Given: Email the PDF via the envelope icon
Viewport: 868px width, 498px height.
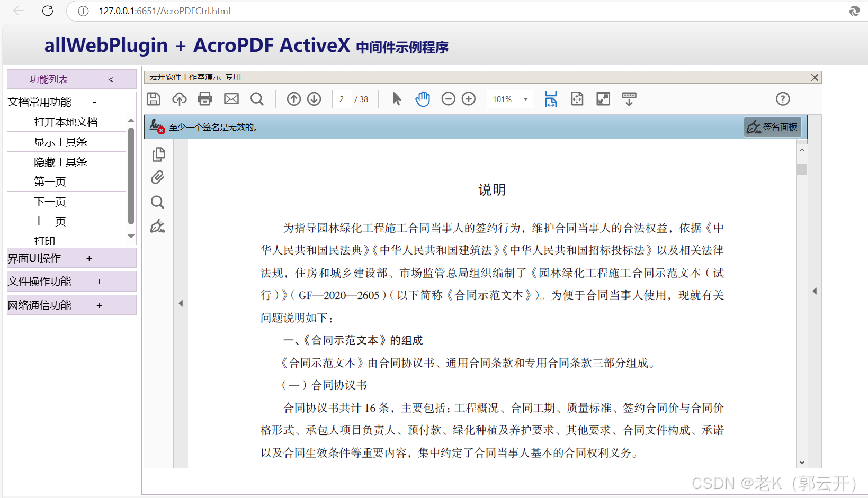Looking at the screenshot, I should click(x=231, y=99).
